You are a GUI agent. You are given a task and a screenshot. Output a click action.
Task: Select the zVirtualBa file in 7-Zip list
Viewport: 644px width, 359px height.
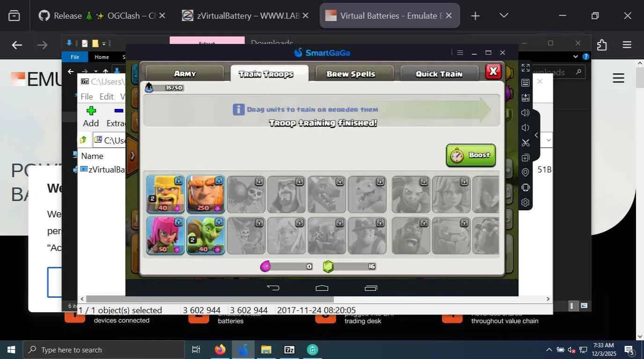[103, 169]
